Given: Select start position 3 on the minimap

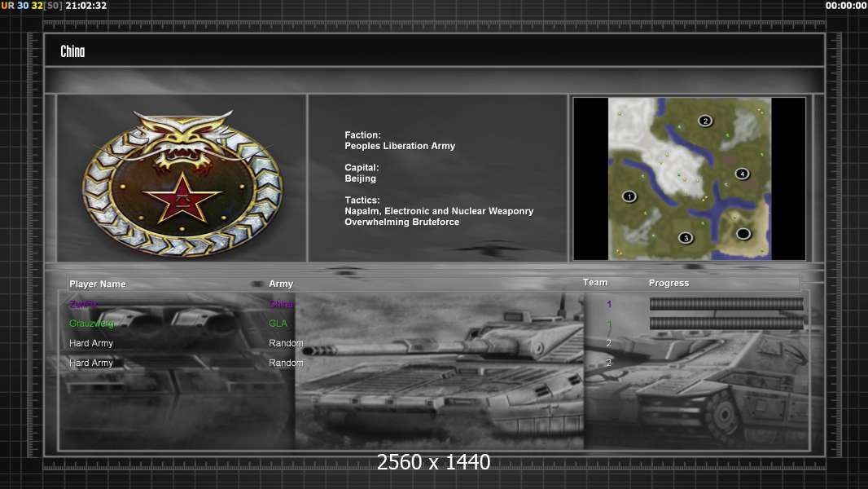Looking at the screenshot, I should pos(686,238).
